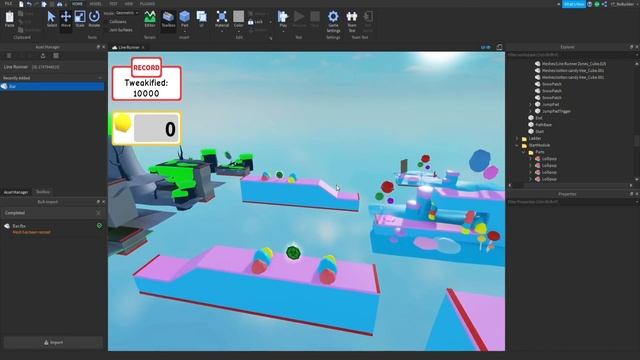The width and height of the screenshot is (640, 360).
Task: Click the green status icon beside Bar.fbx
Action: [x=99, y=225]
